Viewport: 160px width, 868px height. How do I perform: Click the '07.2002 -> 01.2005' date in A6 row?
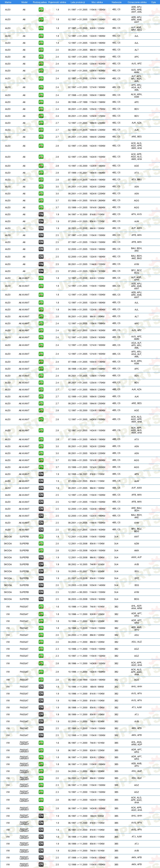(x=78, y=271)
